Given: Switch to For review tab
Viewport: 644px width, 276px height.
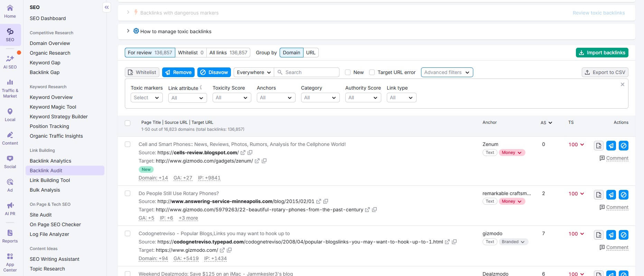Looking at the screenshot, I should [x=150, y=53].
